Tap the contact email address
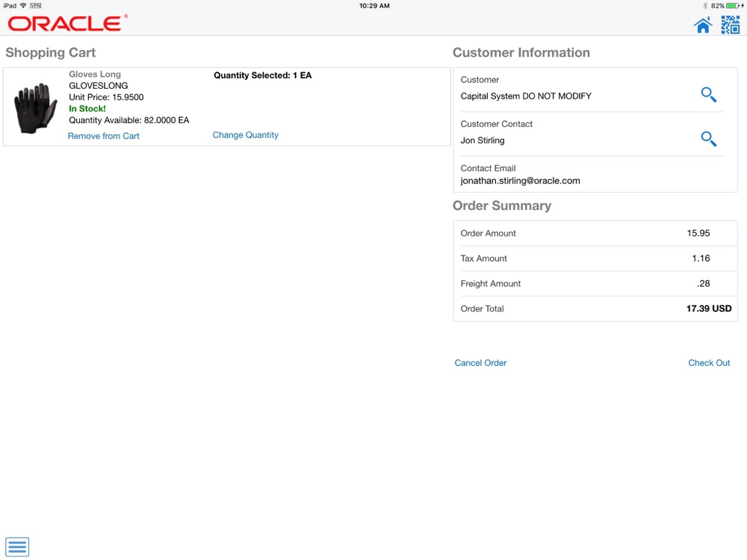The image size is (747, 560). tap(520, 181)
